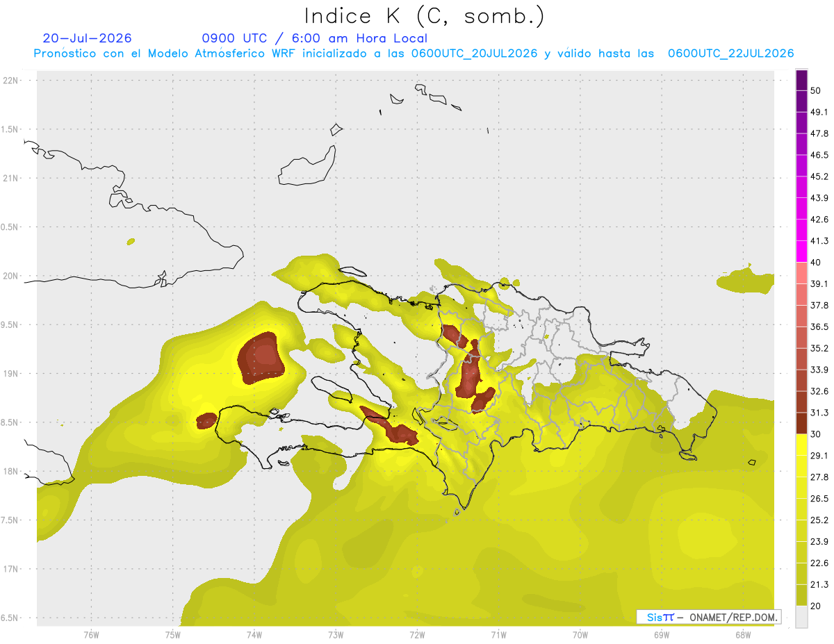Click the "74W" longitude axis label
834x644 pixels.
(x=254, y=634)
